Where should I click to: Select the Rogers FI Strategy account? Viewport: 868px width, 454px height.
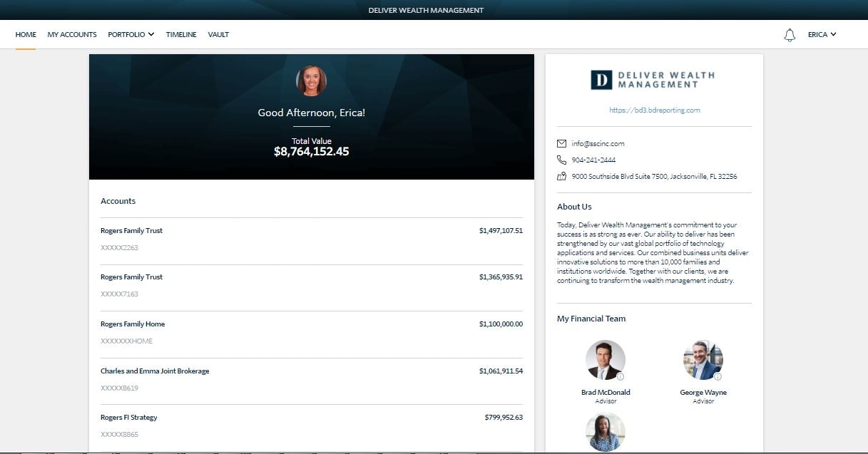tap(311, 425)
